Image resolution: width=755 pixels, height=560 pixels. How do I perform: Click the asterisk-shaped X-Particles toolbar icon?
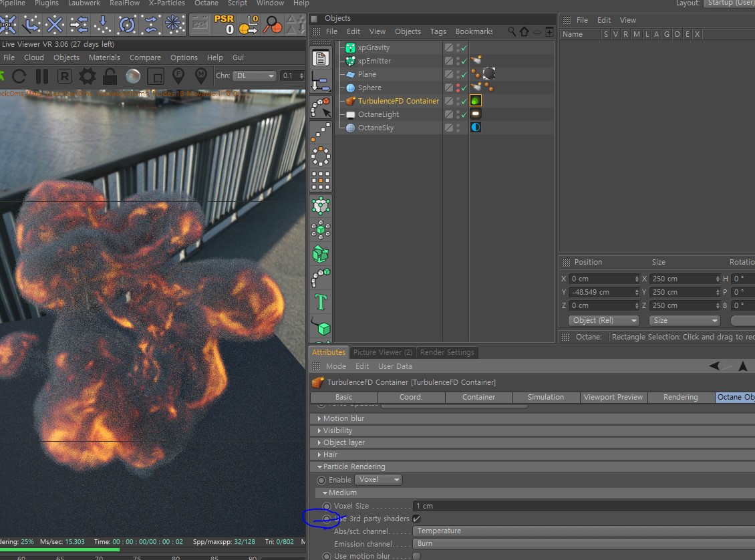point(174,24)
